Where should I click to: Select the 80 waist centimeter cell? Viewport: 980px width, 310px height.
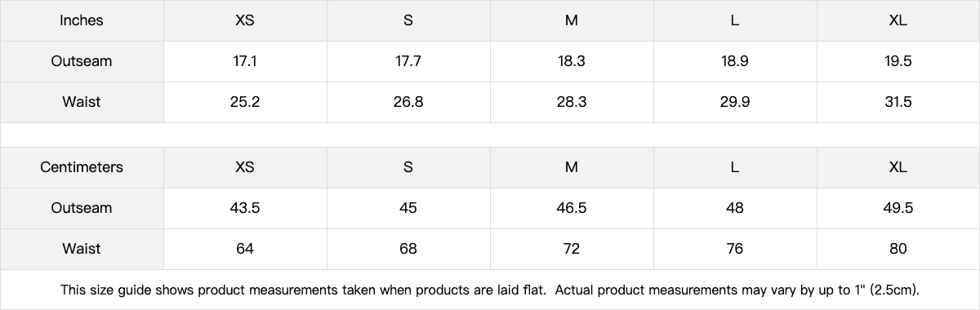898,249
